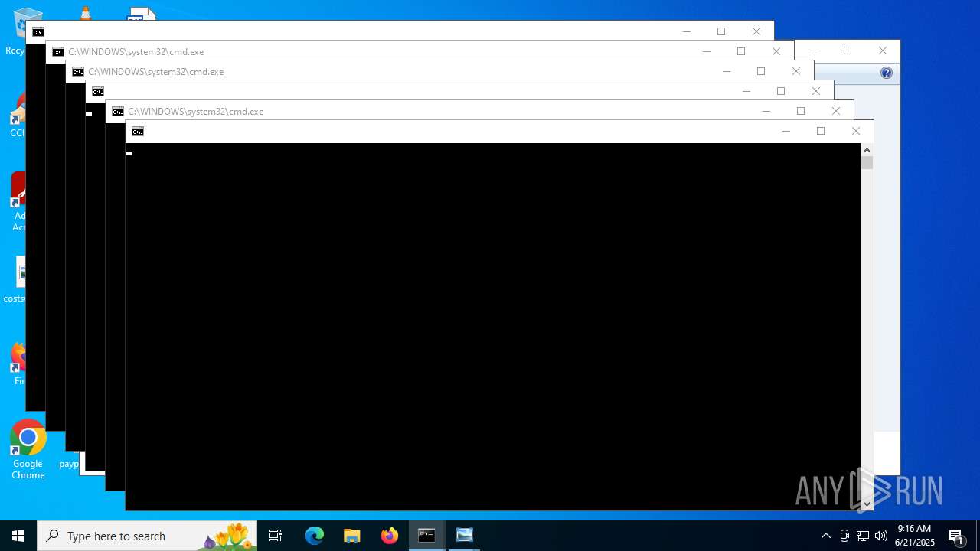Image resolution: width=980 pixels, height=551 pixels.
Task: Click the taskbar app icon right of Command Prompt
Action: pos(464,536)
